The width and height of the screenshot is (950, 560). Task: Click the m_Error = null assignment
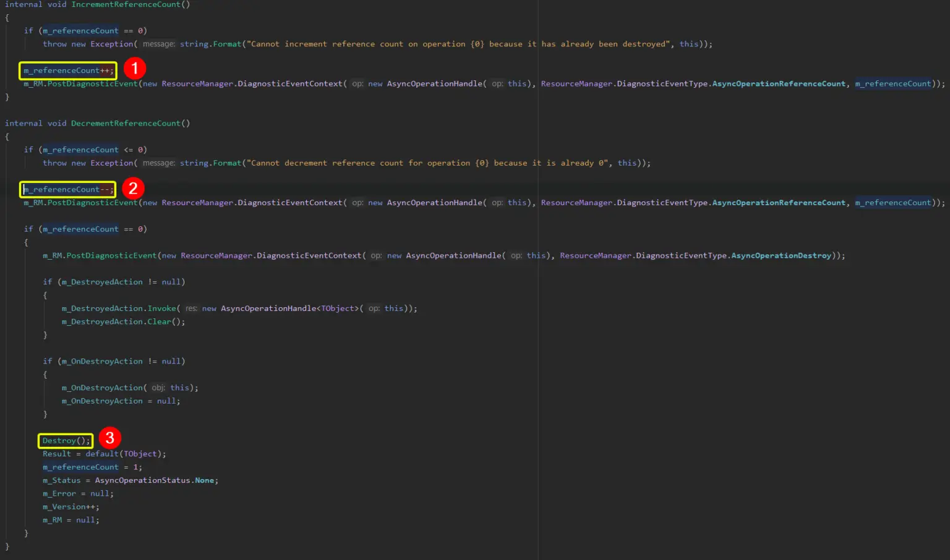(x=77, y=493)
